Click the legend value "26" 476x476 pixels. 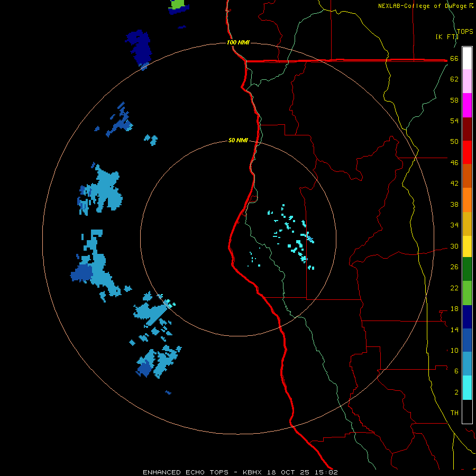(x=454, y=267)
